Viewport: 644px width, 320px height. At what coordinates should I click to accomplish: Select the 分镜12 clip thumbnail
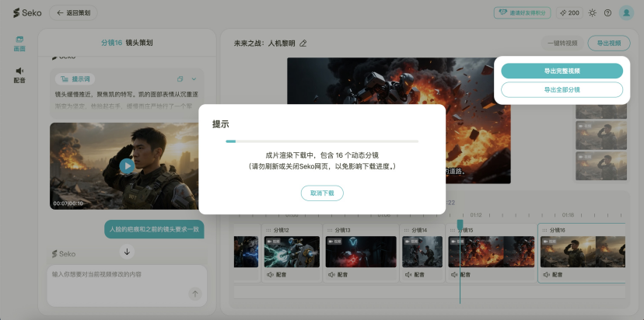point(292,252)
